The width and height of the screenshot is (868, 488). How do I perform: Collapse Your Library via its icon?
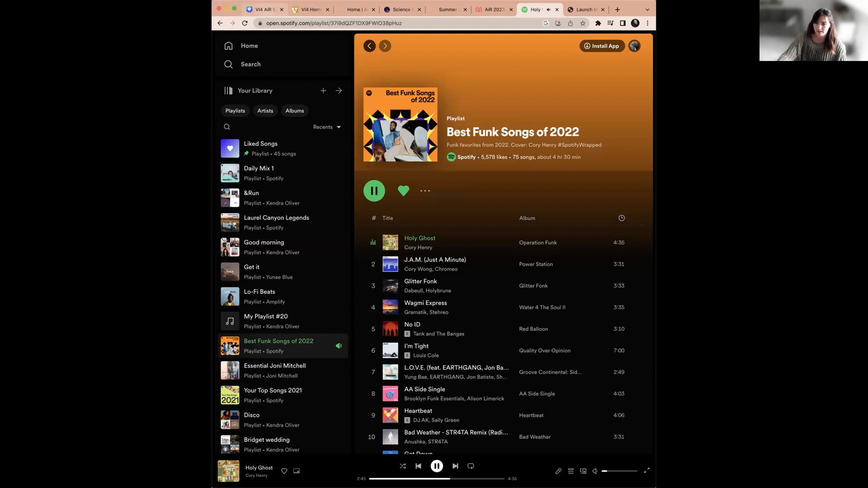pos(228,90)
